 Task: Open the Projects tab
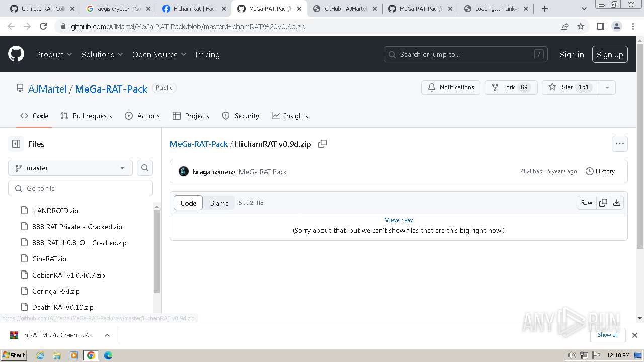point(191,116)
